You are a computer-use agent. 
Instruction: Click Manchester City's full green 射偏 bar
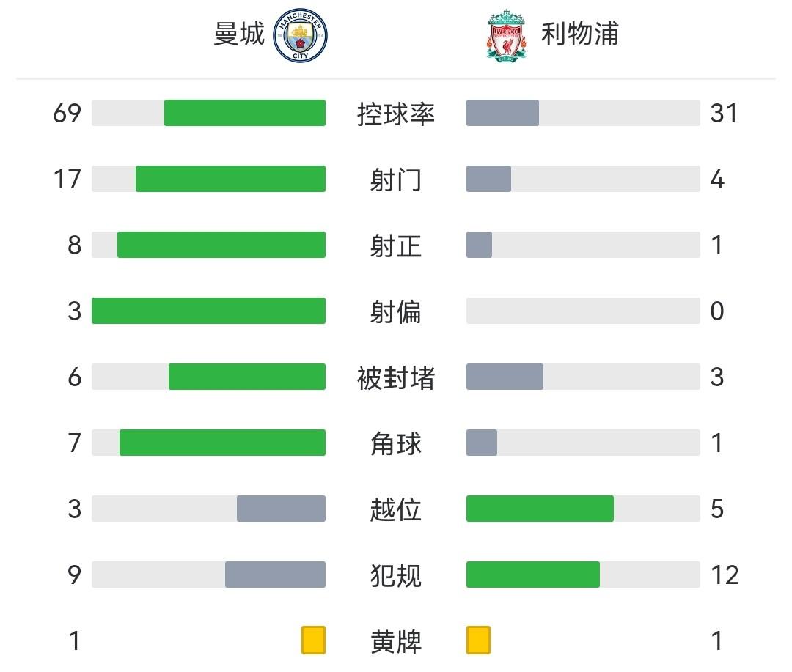pyautogui.click(x=208, y=311)
